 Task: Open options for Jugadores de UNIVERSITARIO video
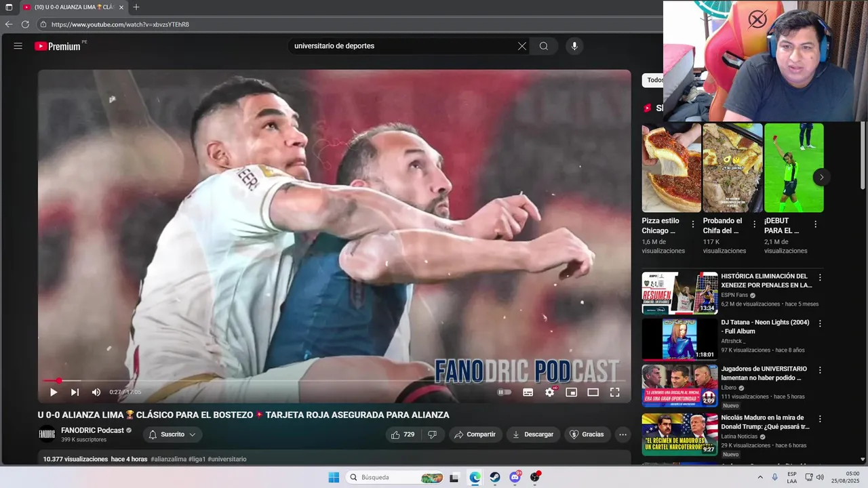pos(820,370)
